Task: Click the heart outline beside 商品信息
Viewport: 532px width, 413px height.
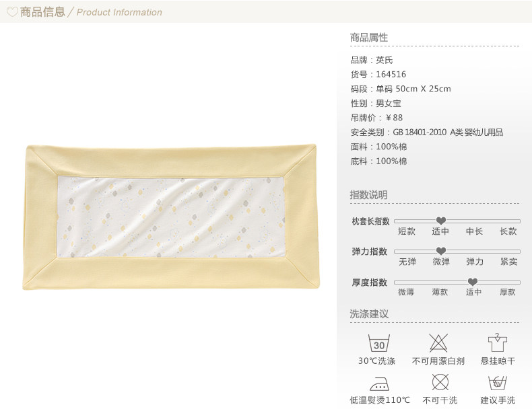Action: (12, 12)
